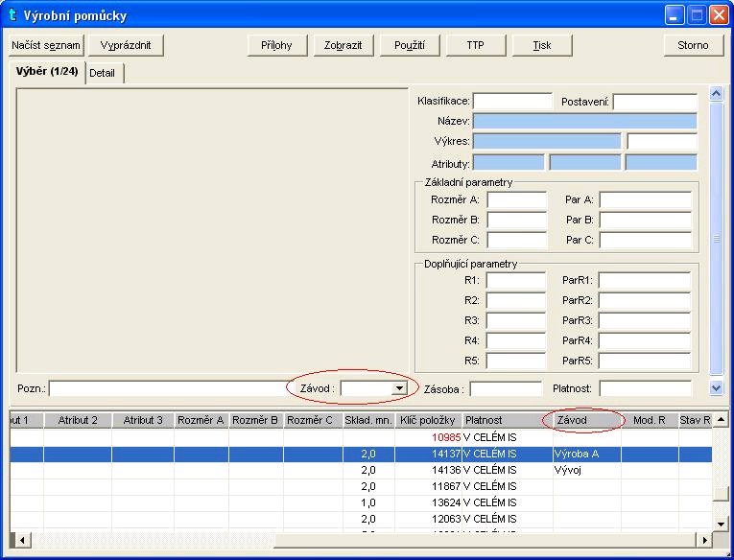Screen dimensions: 734x560
Task: Click the ParR4 input field
Action: pos(645,340)
